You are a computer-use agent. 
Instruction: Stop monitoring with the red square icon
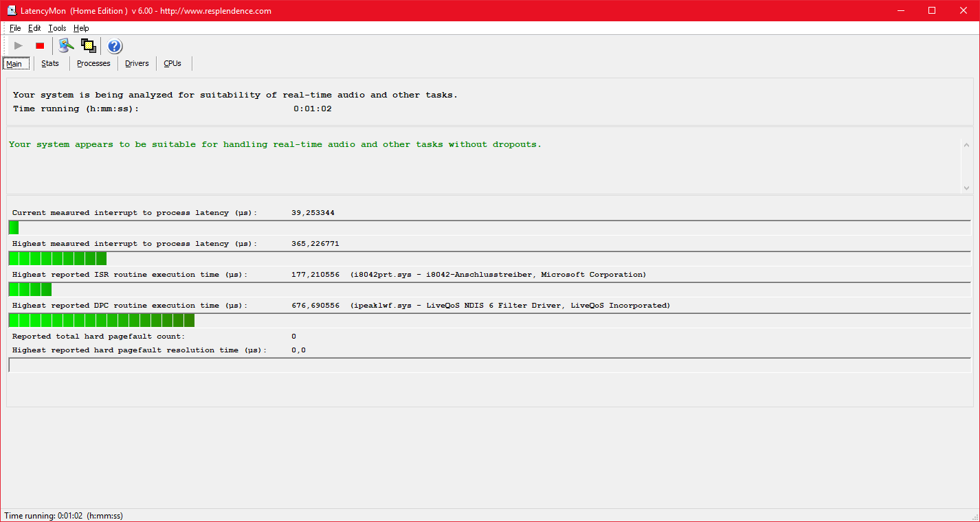coord(40,46)
